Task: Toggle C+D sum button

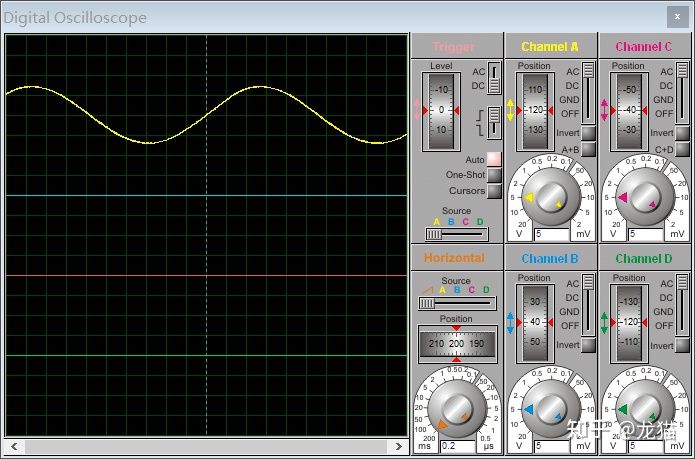Action: 682,149
